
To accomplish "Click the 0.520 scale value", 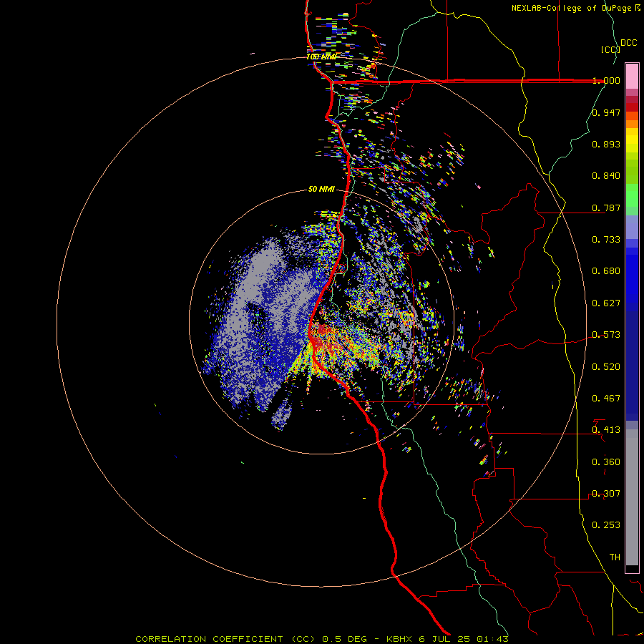I will tap(606, 367).
